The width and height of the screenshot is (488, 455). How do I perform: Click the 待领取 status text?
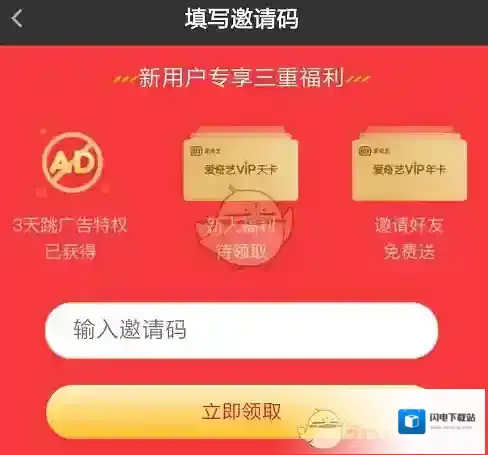click(241, 251)
